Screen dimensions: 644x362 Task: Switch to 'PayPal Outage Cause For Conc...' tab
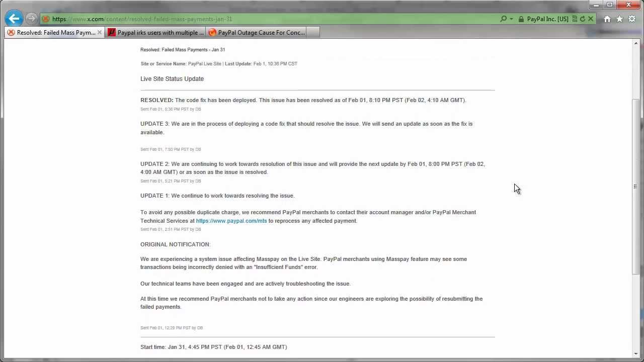256,33
